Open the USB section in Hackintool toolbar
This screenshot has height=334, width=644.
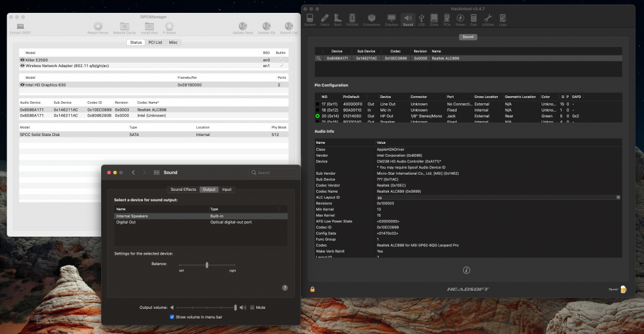(421, 19)
